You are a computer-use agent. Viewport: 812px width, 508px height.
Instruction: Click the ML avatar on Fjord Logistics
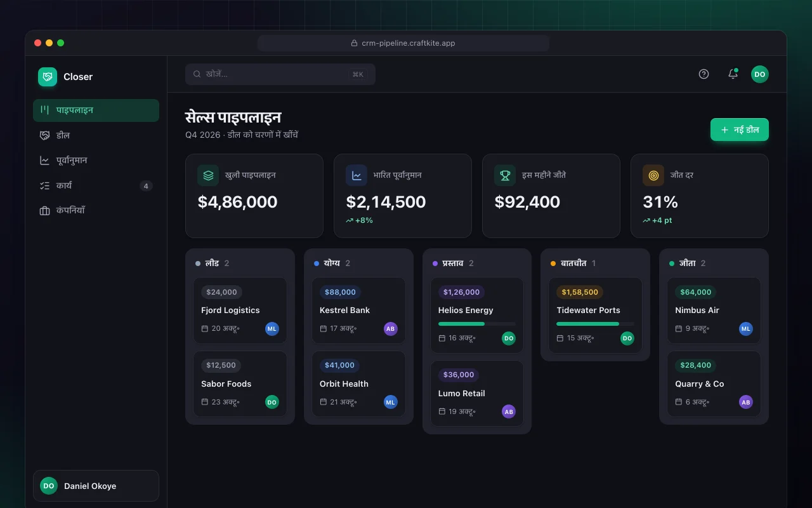pyautogui.click(x=272, y=329)
